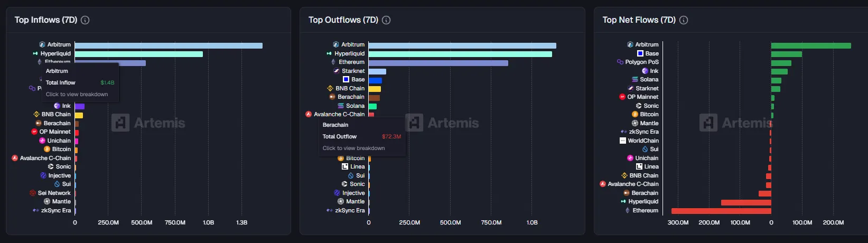Click the Polygon PoS icon in Net Flows
Screen dimensions: 868x243
(x=620, y=62)
